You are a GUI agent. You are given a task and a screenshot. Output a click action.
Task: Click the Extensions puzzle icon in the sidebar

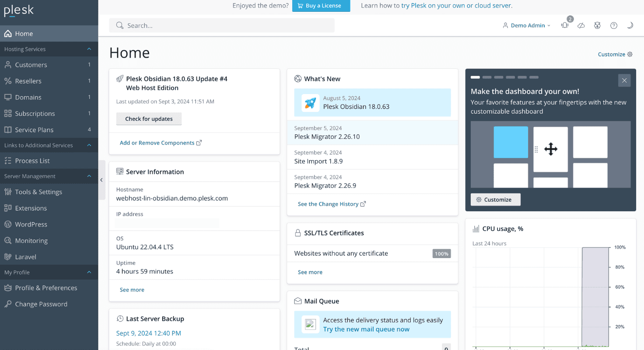(8, 208)
